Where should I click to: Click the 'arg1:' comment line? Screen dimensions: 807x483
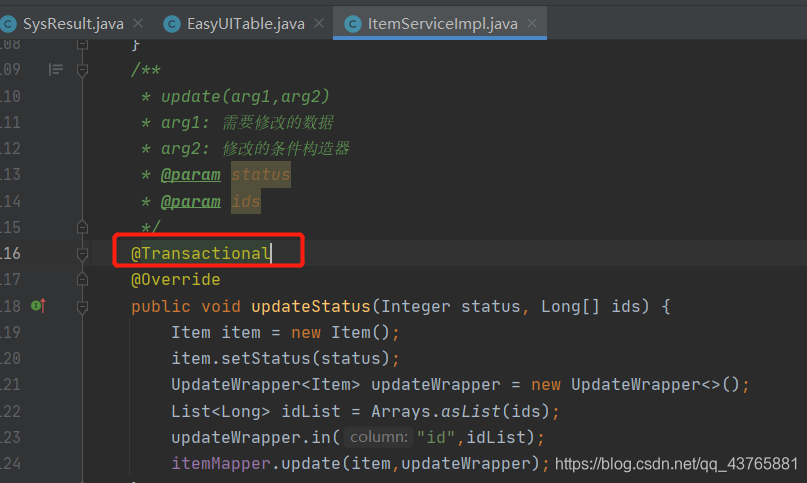[247, 123]
